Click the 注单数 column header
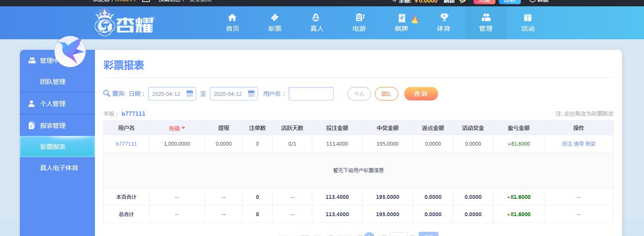Viewport: 644px width, 236px height. coord(257,128)
